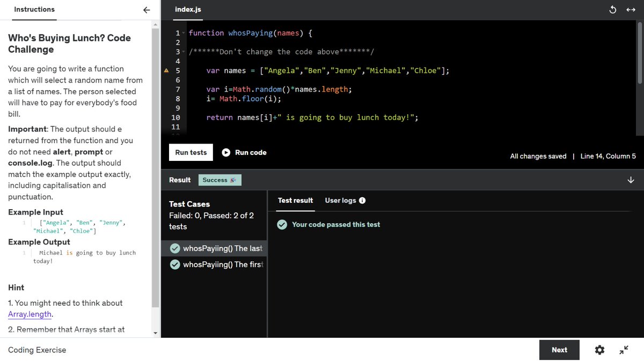Open the settings gear icon
The height and width of the screenshot is (362, 644).
[x=599, y=350]
